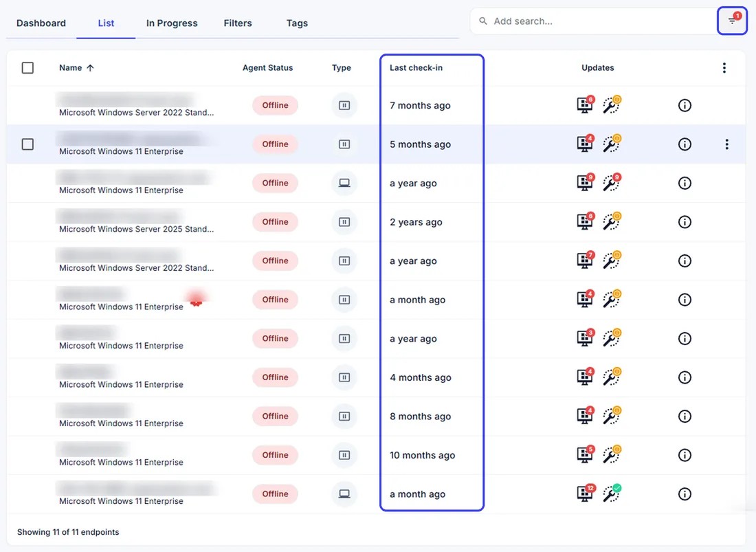756x552 pixels.
Task: Show info for the 5 months ago endpoint
Action: click(x=685, y=144)
